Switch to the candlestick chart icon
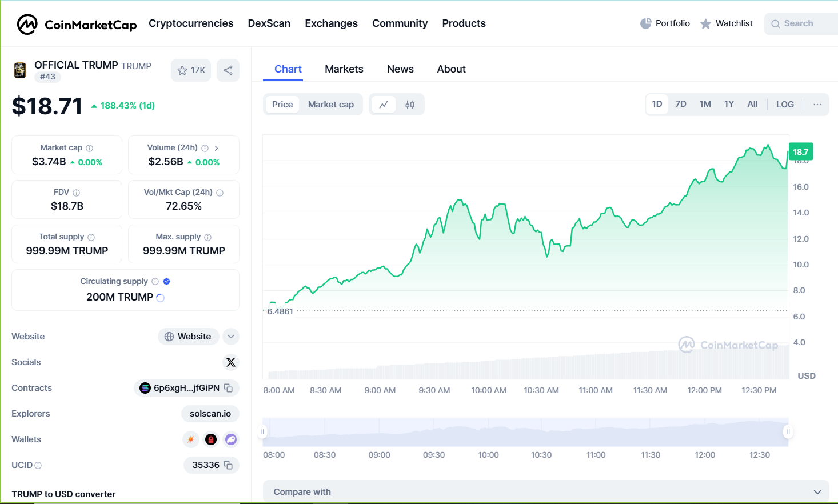Viewport: 838px width, 504px height. [x=410, y=105]
